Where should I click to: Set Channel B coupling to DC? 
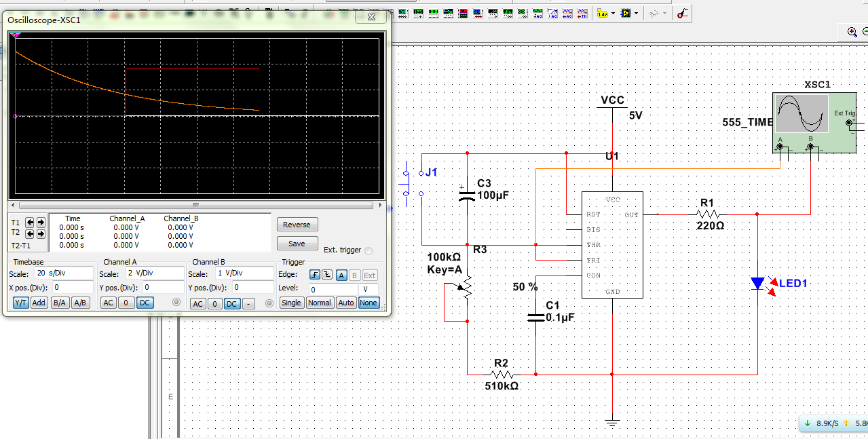(x=232, y=303)
